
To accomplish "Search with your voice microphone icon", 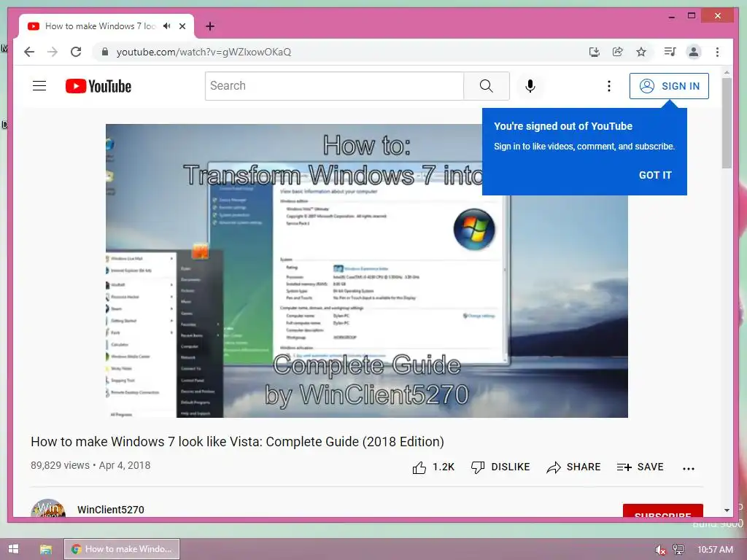I will pyautogui.click(x=530, y=86).
